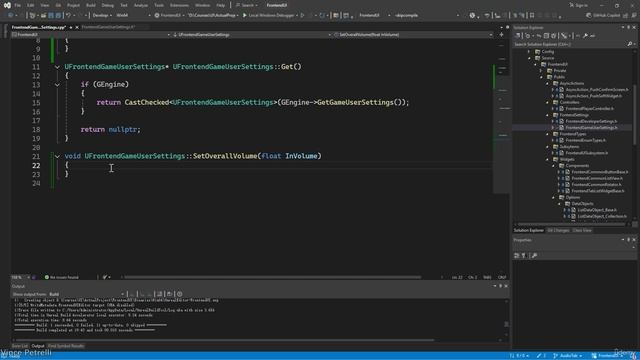The height and width of the screenshot is (360, 640).
Task: Open the Tools menu
Action: [x=159, y=5]
